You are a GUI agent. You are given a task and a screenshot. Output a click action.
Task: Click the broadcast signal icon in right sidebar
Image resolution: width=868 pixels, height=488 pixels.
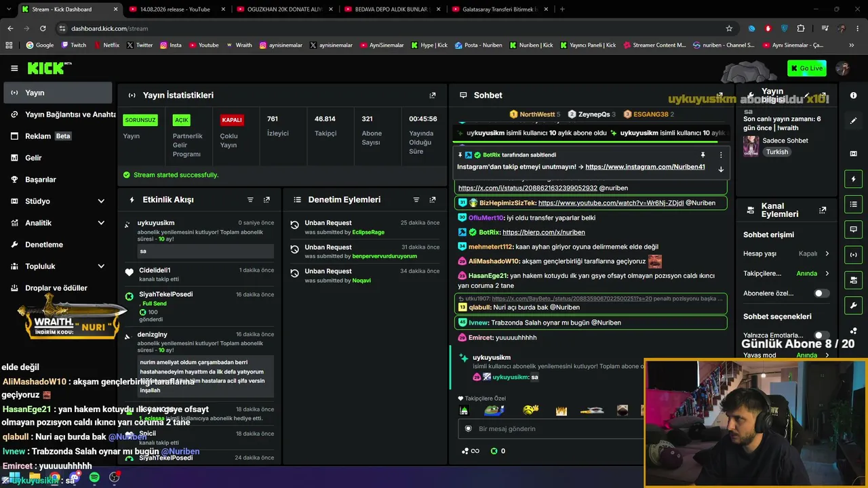point(854,255)
